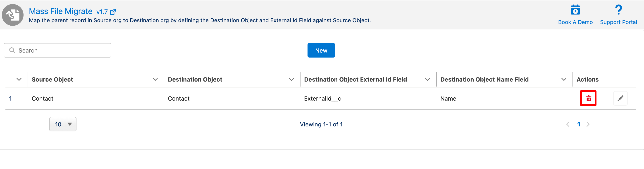Focus the Search input field
Viewport: 644px width, 169px height.
(62, 50)
